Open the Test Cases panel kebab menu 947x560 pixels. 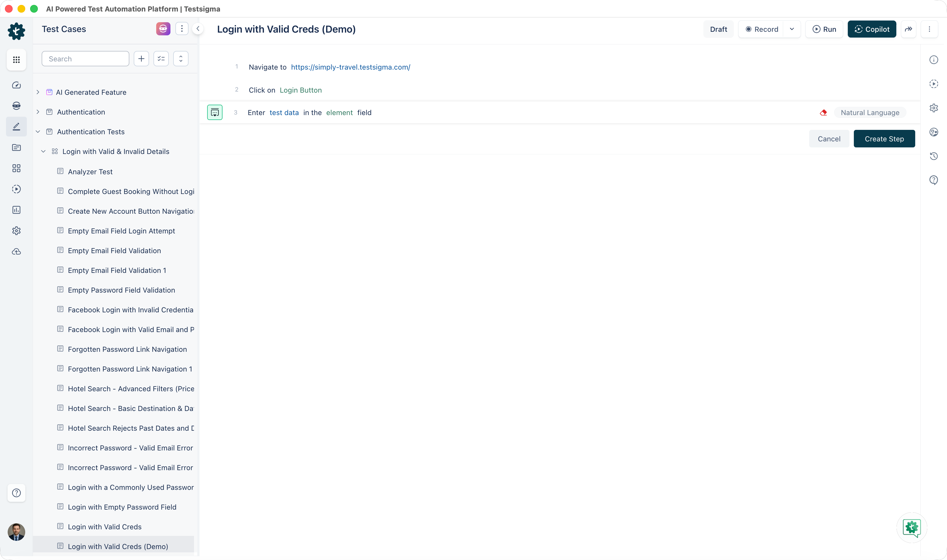pyautogui.click(x=182, y=29)
